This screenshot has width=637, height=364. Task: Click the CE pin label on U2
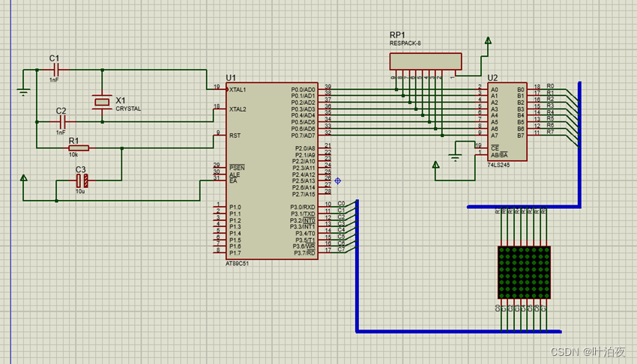pyautogui.click(x=495, y=148)
